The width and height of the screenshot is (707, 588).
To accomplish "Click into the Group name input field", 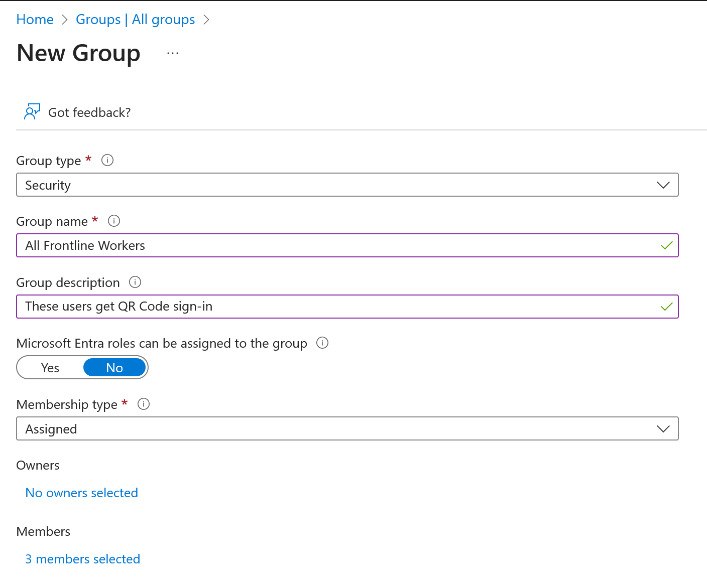I will point(336,245).
